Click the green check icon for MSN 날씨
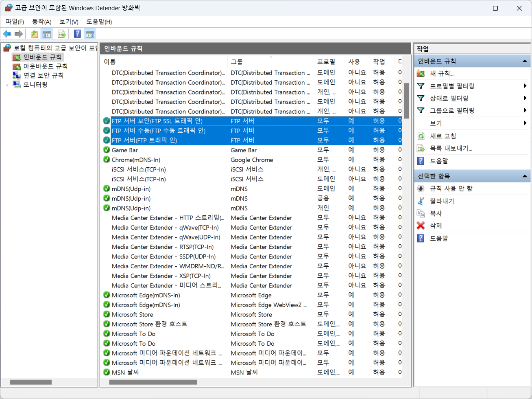Image resolution: width=532 pixels, height=399 pixels. click(x=107, y=372)
